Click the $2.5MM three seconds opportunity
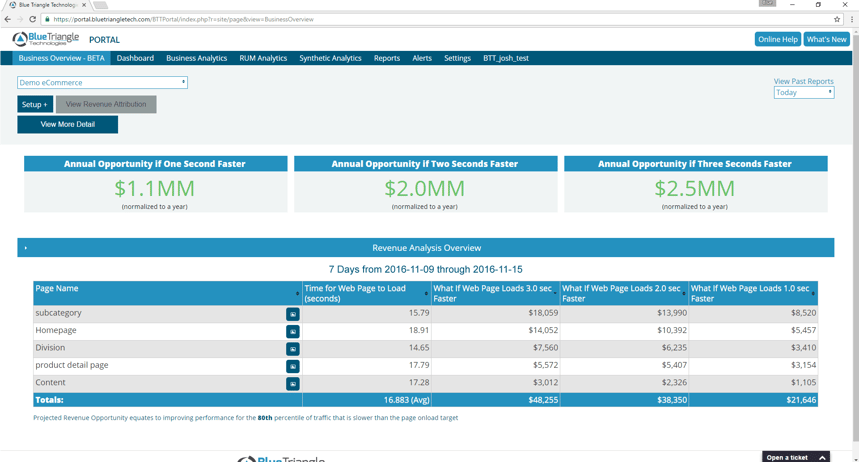This screenshot has height=462, width=859. point(695,189)
